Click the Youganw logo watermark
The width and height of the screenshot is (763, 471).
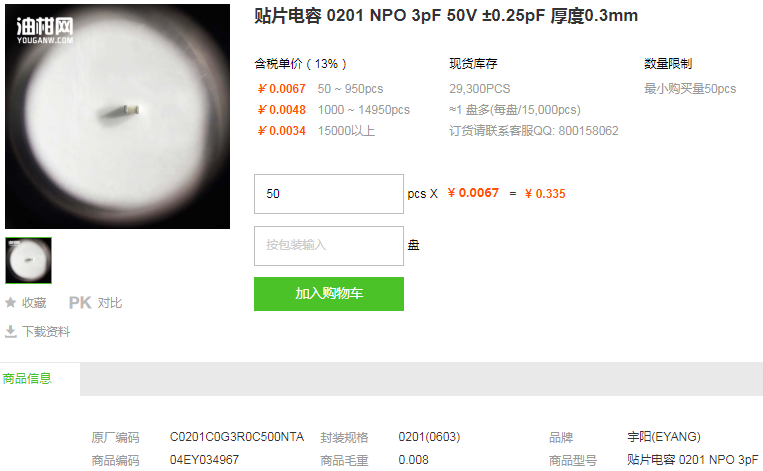[x=45, y=30]
